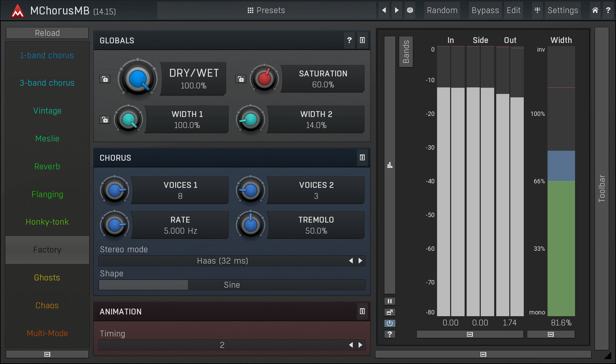The image size is (616, 364).
Task: Click the dice randomize preset icon
Action: pos(410,10)
